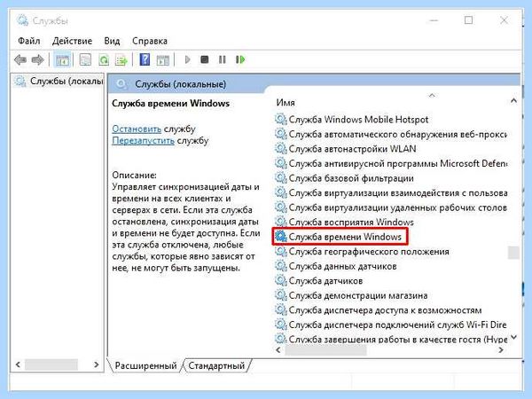Click gear icon of Служба базовой фильтрации

[x=280, y=178]
